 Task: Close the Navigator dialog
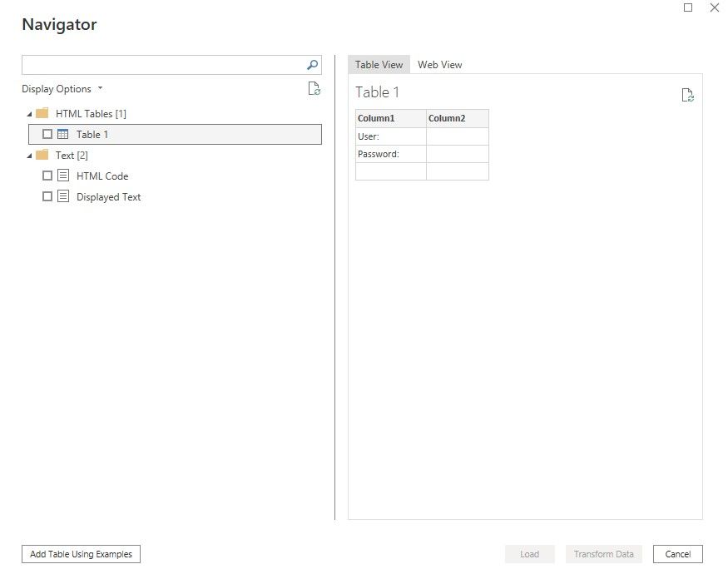(715, 7)
